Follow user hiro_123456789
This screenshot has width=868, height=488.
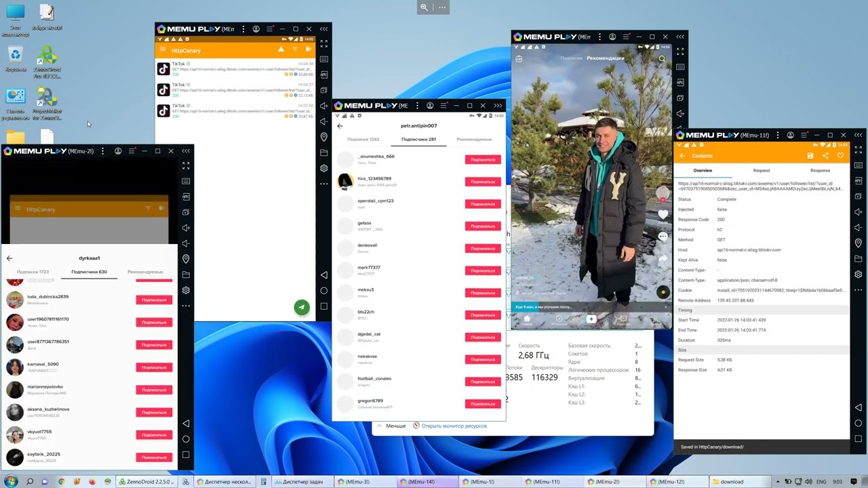(483, 182)
